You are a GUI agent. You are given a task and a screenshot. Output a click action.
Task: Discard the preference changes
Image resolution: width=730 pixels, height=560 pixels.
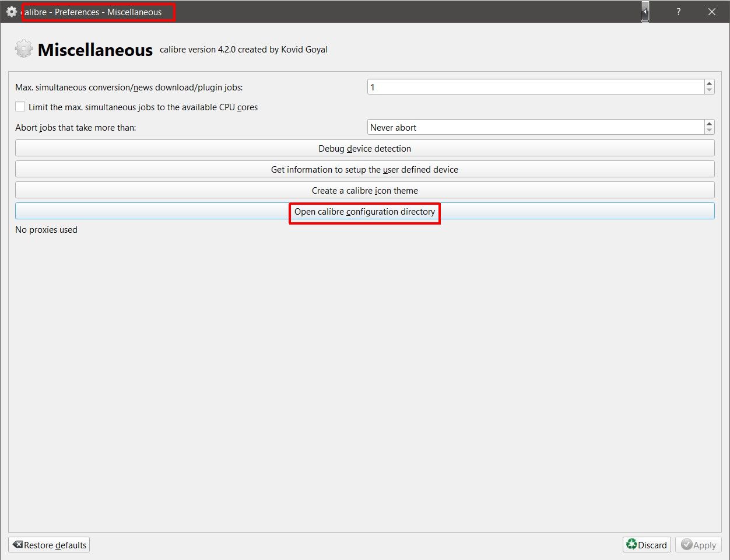pyautogui.click(x=647, y=545)
